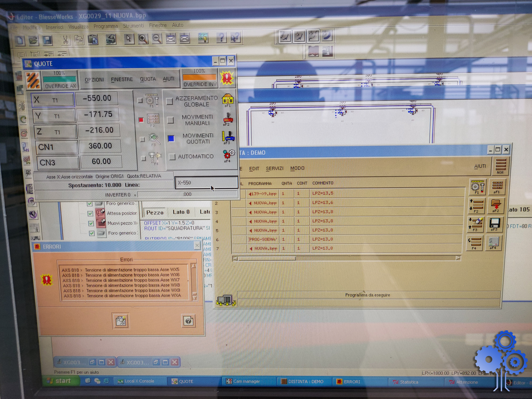The image size is (532, 399).
Task: Open the QUOTA menu in QUOTE window
Action: (x=148, y=79)
